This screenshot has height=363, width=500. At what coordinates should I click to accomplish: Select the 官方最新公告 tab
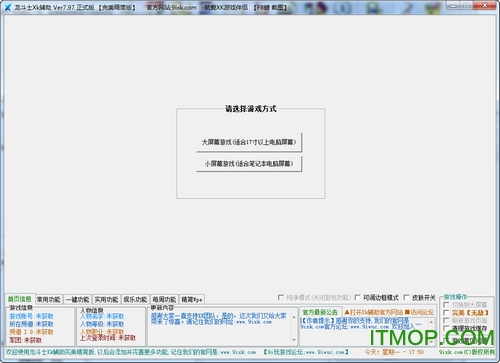click(x=320, y=312)
